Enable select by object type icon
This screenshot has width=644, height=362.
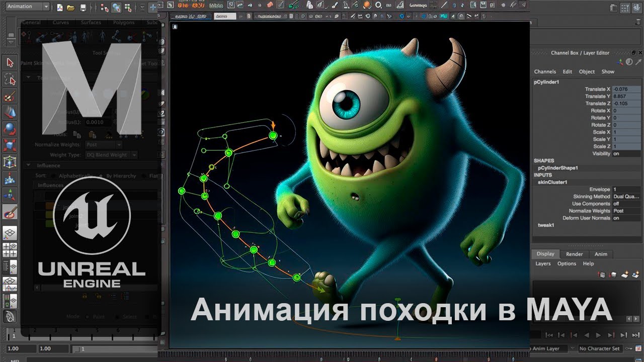116,8
